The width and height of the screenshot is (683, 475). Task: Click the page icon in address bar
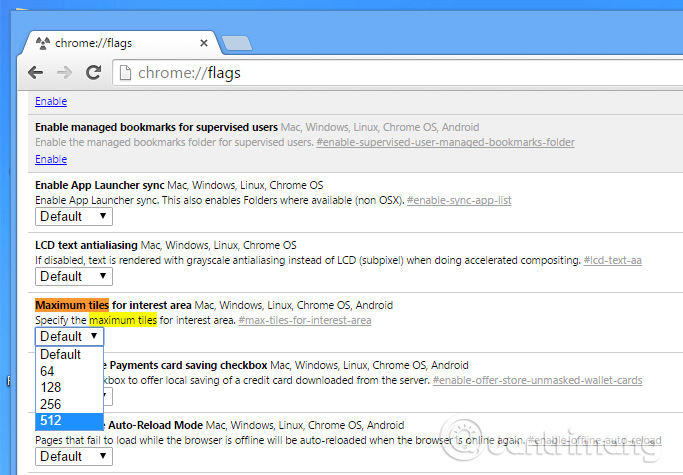point(125,73)
